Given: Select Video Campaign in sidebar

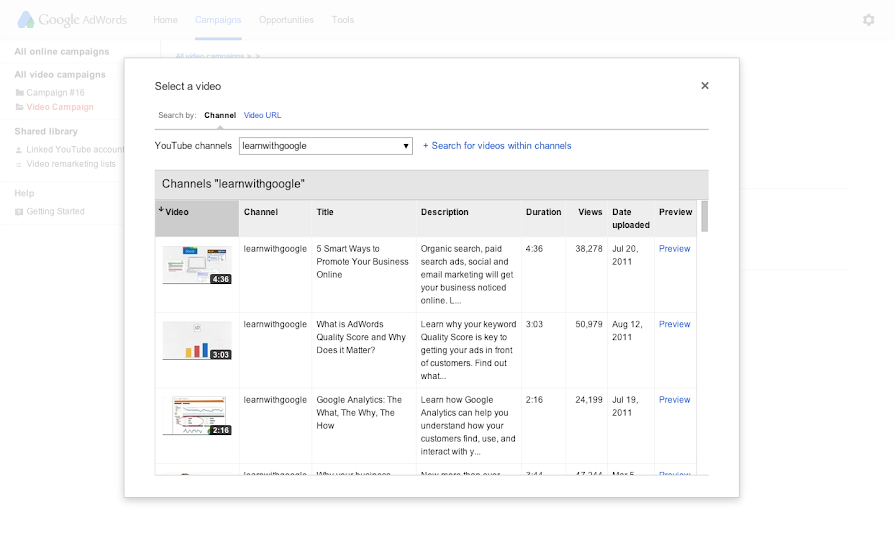Looking at the screenshot, I should click(60, 107).
